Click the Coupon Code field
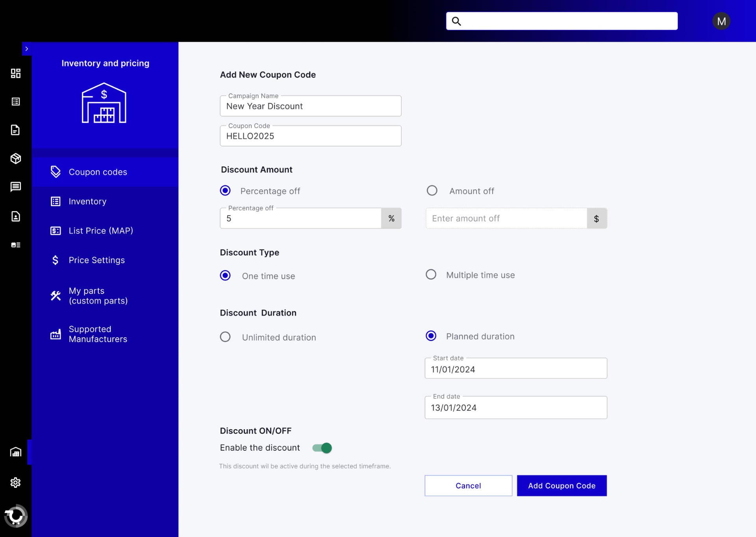This screenshot has height=537, width=756. pos(311,136)
